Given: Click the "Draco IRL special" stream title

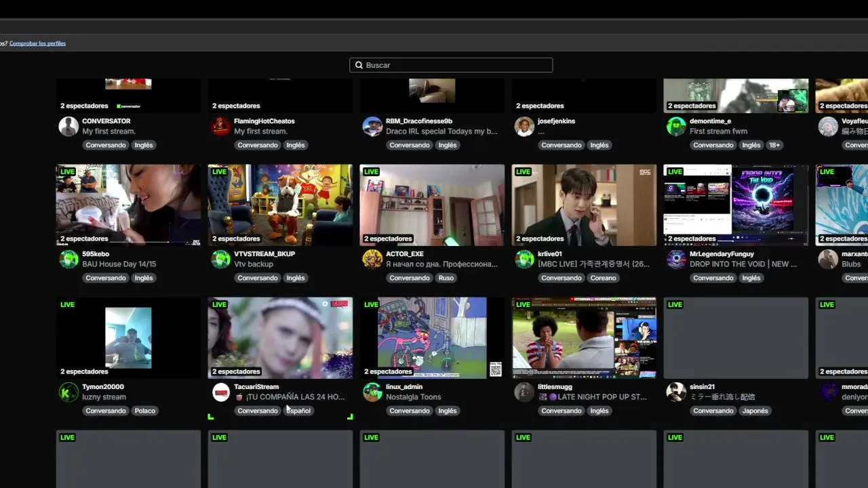Looking at the screenshot, I should click(441, 131).
